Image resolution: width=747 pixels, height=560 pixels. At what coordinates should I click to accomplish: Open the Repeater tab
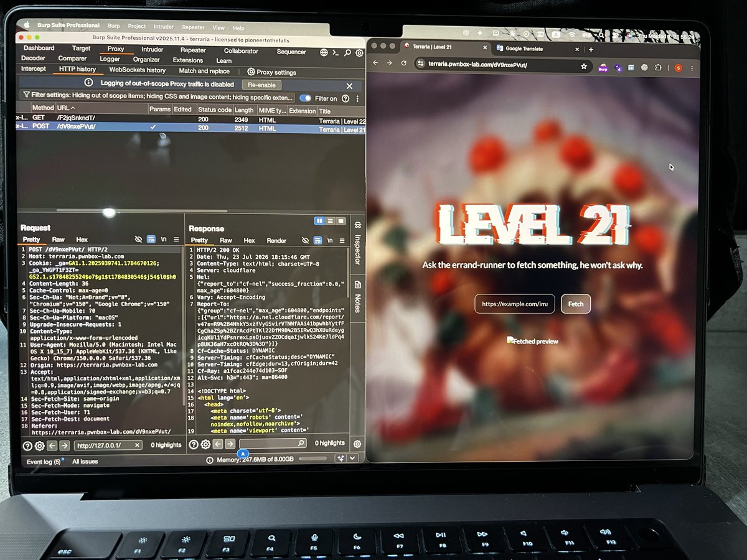click(193, 50)
